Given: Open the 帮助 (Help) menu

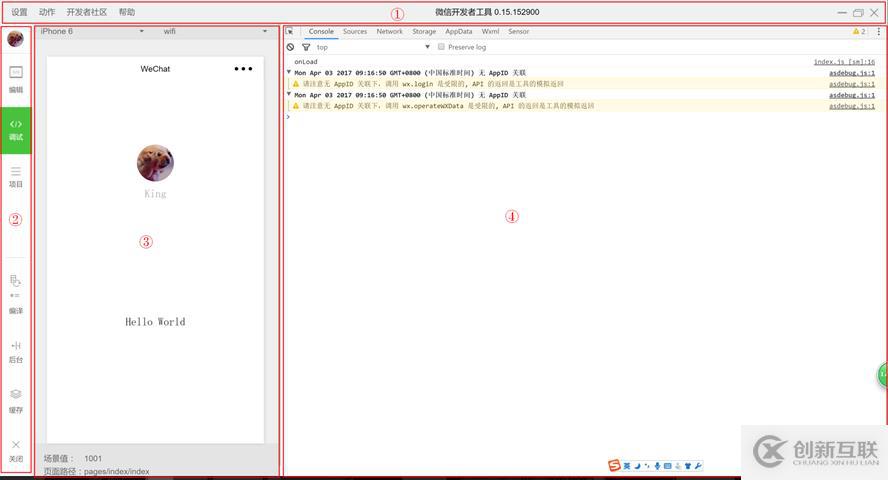Looking at the screenshot, I should coord(127,12).
